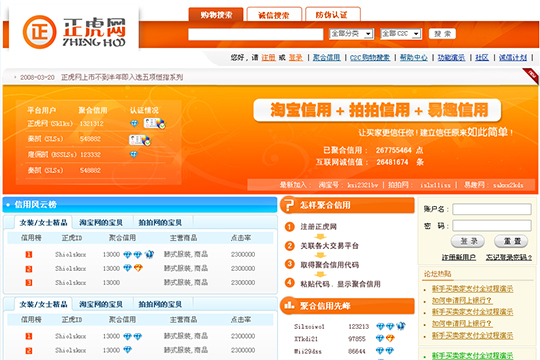The width and height of the screenshot is (540, 360).
Task: Click the red rank 3 badge in 信用榜
Action: tap(29, 282)
